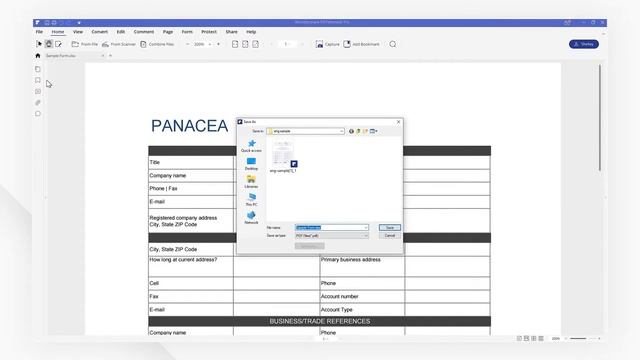The width and height of the screenshot is (640, 360).
Task: Activate the hand pan tool
Action: tap(49, 44)
